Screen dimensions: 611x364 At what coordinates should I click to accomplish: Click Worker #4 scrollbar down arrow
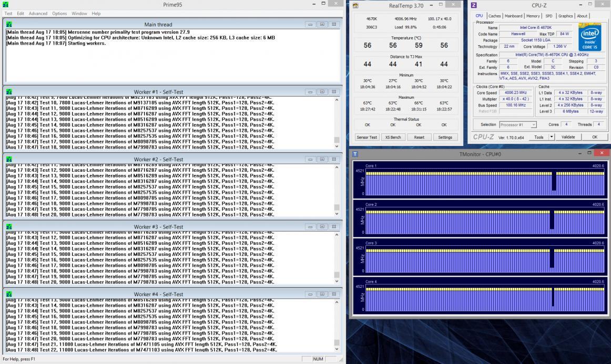point(337,349)
